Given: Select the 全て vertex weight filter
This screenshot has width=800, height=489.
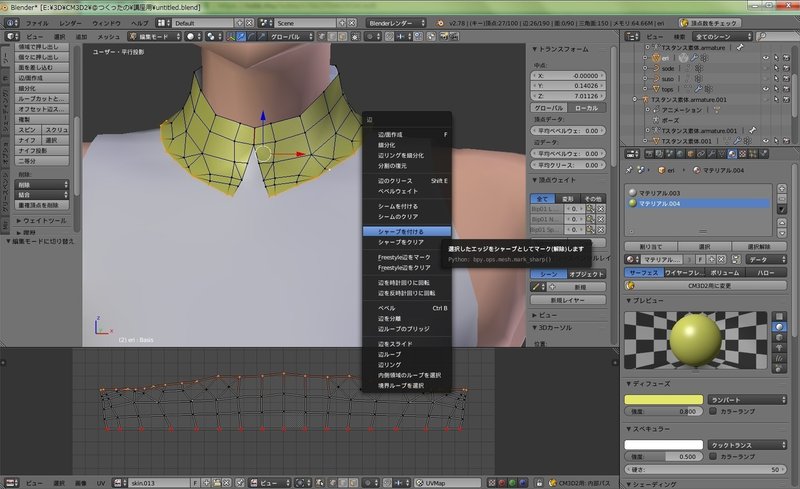Looking at the screenshot, I should (542, 199).
